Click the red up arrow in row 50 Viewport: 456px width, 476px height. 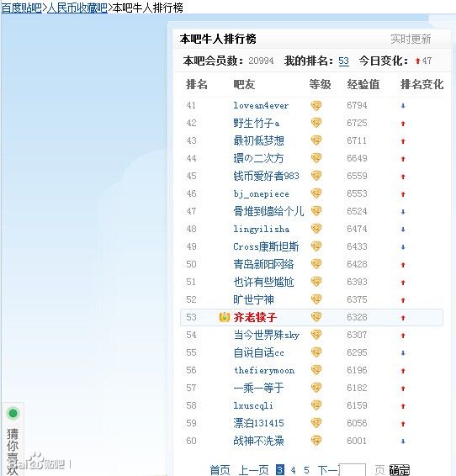403,265
